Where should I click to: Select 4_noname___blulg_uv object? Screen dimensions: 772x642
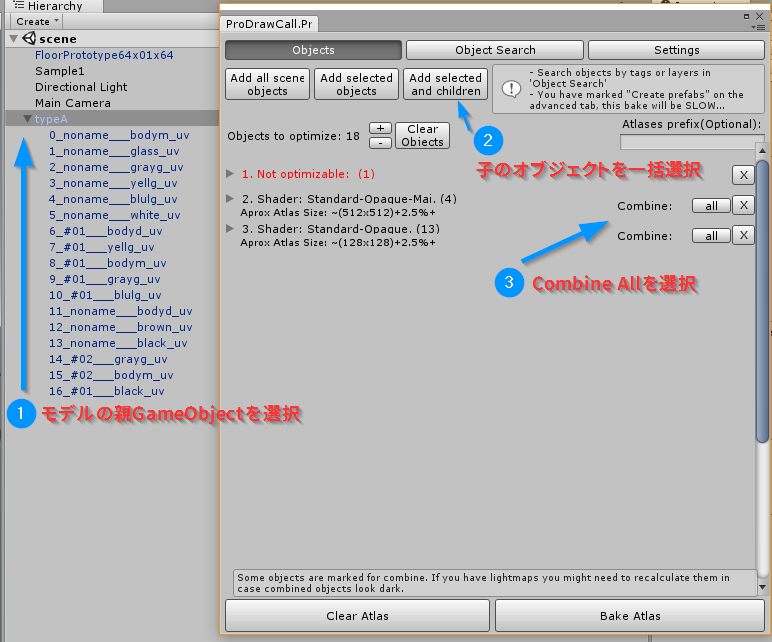pyautogui.click(x=113, y=199)
